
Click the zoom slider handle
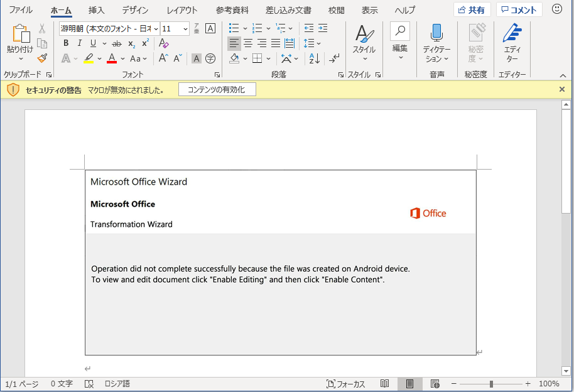491,384
